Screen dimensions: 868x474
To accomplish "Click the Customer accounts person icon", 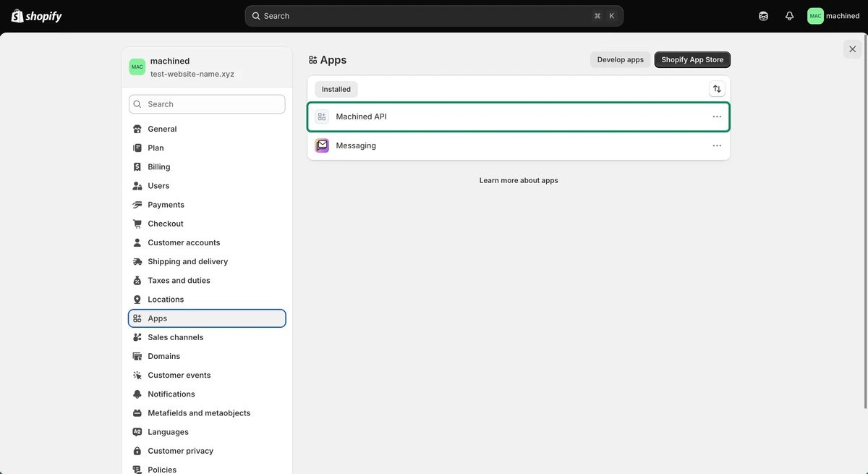I will point(137,242).
